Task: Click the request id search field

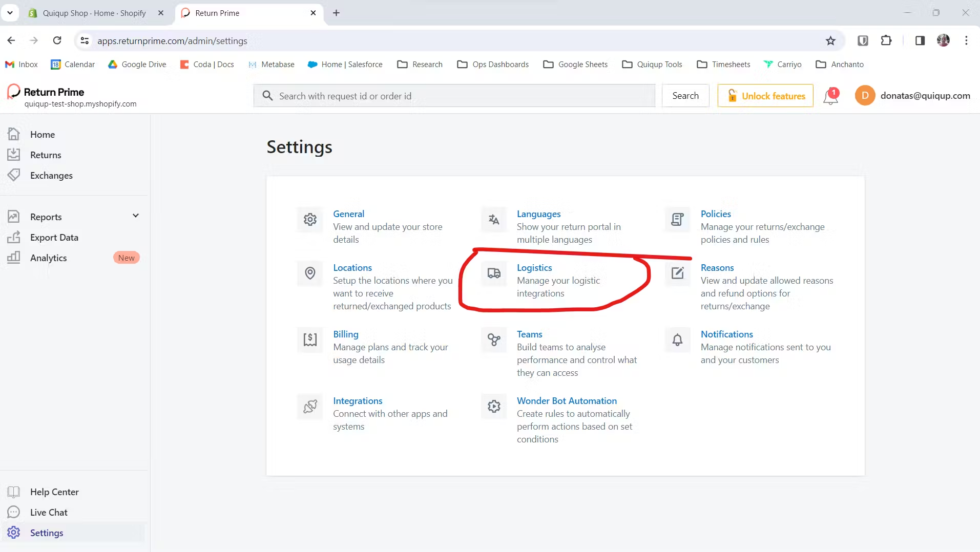Action: tap(454, 96)
